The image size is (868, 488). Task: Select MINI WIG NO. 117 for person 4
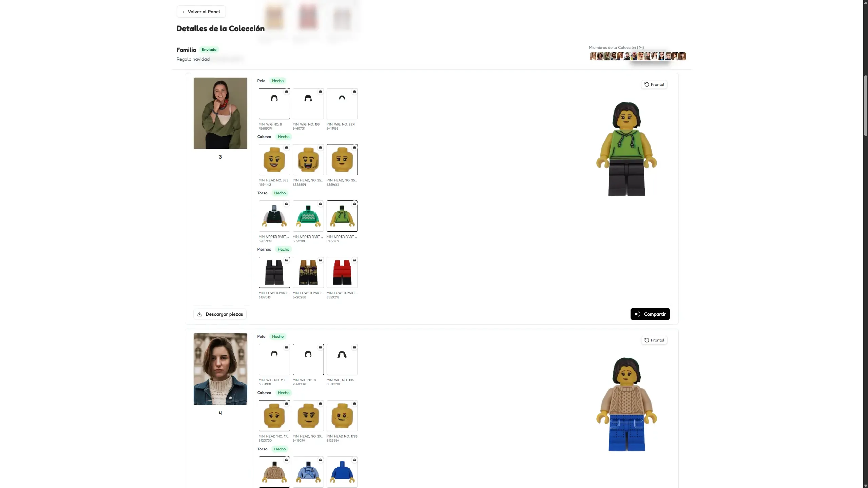point(274,360)
